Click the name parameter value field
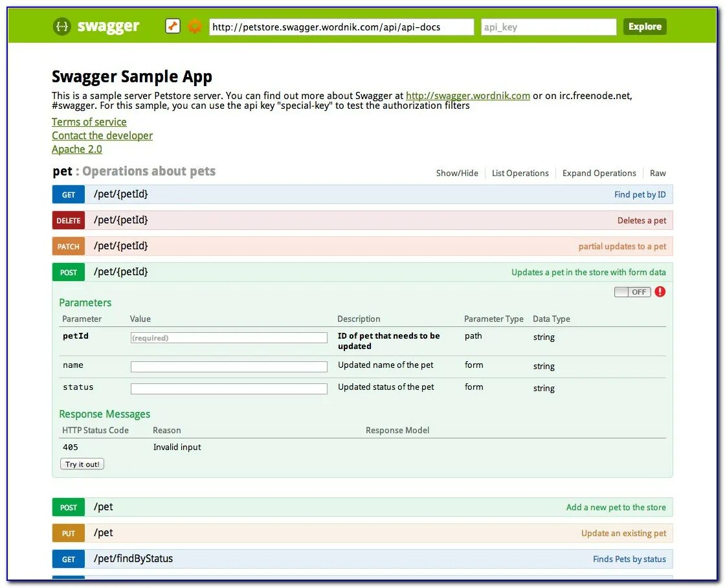725x588 pixels. pos(229,367)
